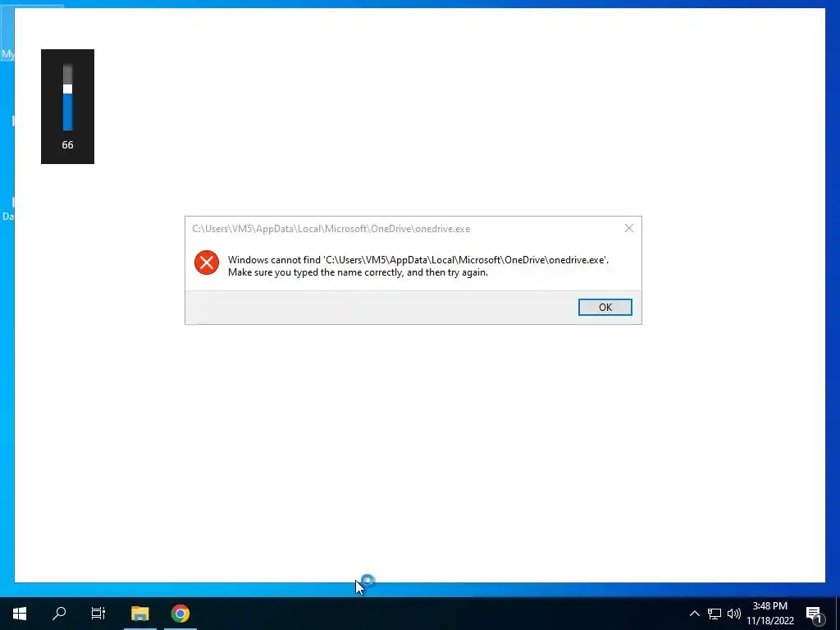
Task: Click the volume level value 66
Action: tap(67, 144)
